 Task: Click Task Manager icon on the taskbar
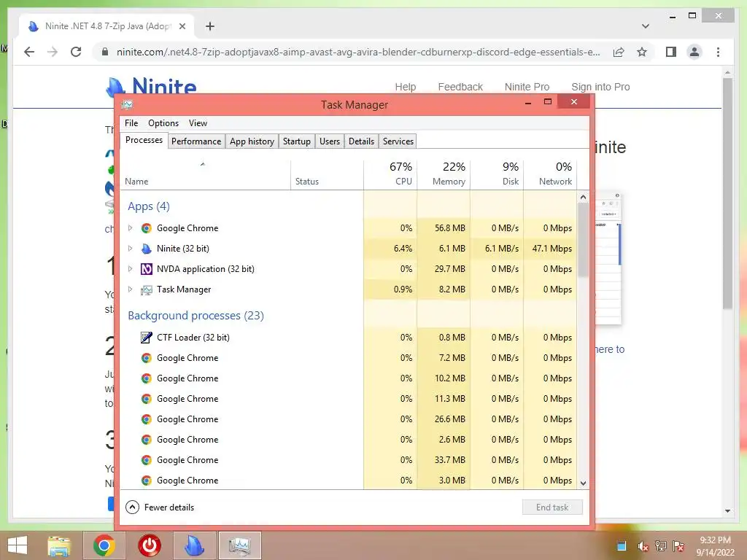[x=239, y=545]
